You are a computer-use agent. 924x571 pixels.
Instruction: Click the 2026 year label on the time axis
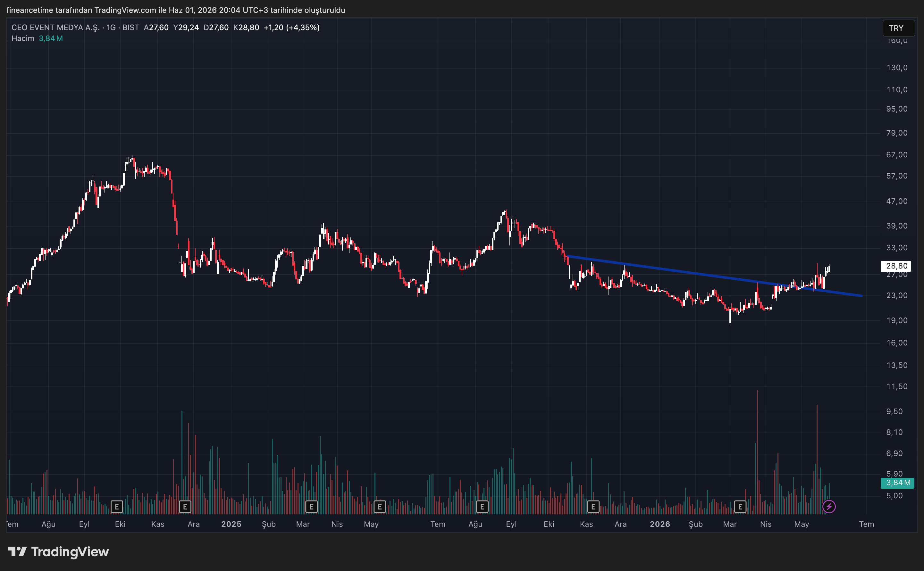(x=660, y=524)
